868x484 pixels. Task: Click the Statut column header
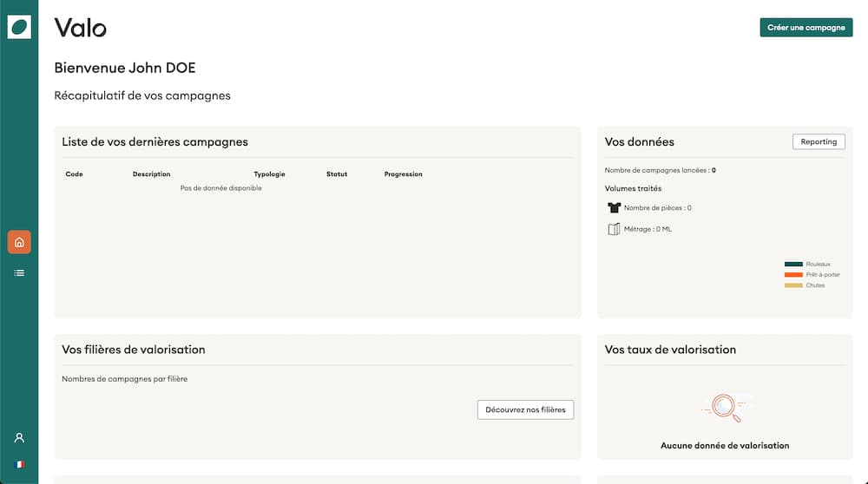337,174
